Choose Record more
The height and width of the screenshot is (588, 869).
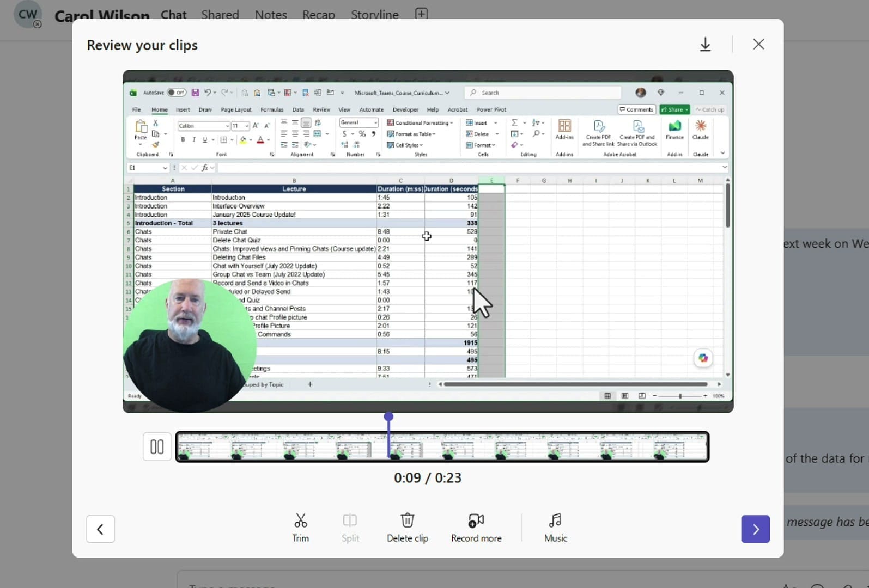(x=476, y=528)
